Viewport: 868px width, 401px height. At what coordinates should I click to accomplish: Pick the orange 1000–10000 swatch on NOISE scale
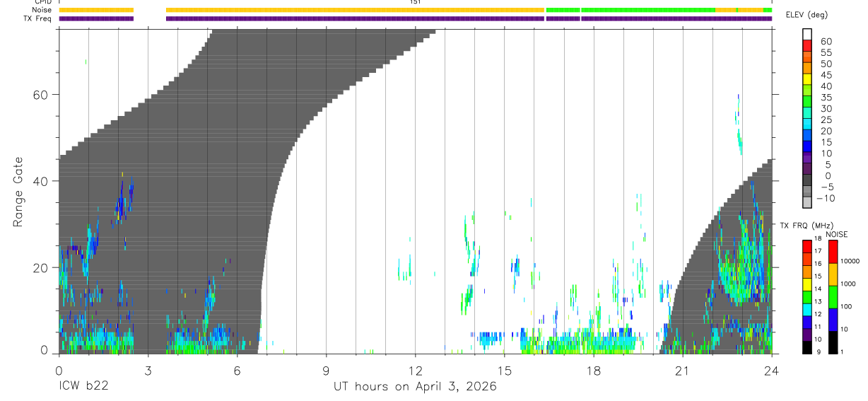(833, 274)
